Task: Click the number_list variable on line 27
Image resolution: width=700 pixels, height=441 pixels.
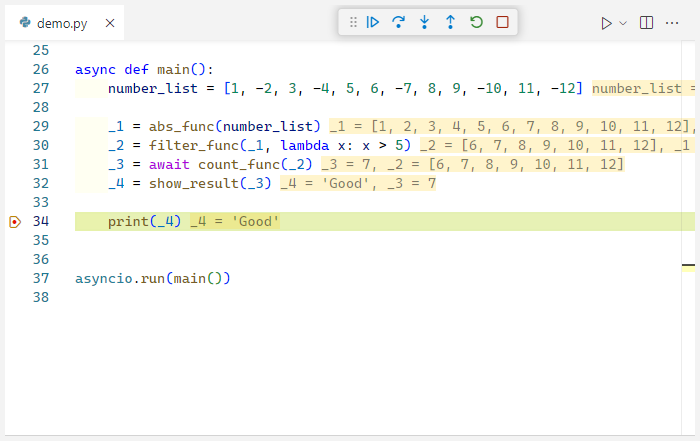Action: point(153,88)
